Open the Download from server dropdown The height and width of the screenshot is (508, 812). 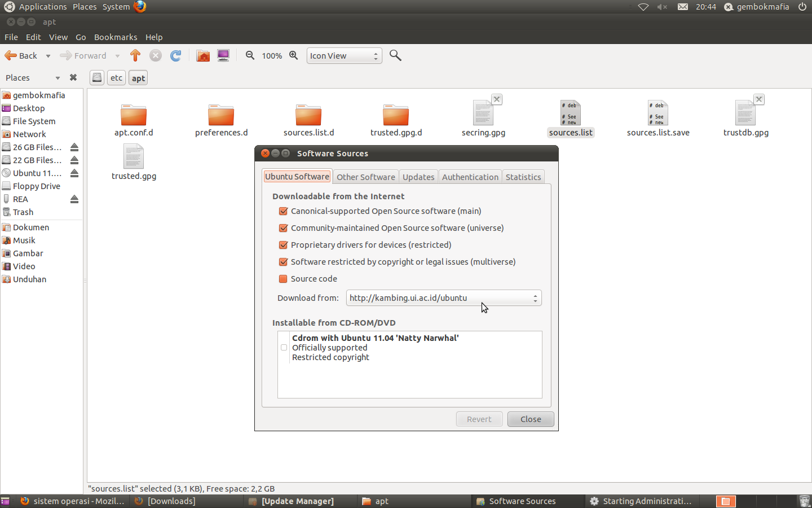pyautogui.click(x=444, y=298)
